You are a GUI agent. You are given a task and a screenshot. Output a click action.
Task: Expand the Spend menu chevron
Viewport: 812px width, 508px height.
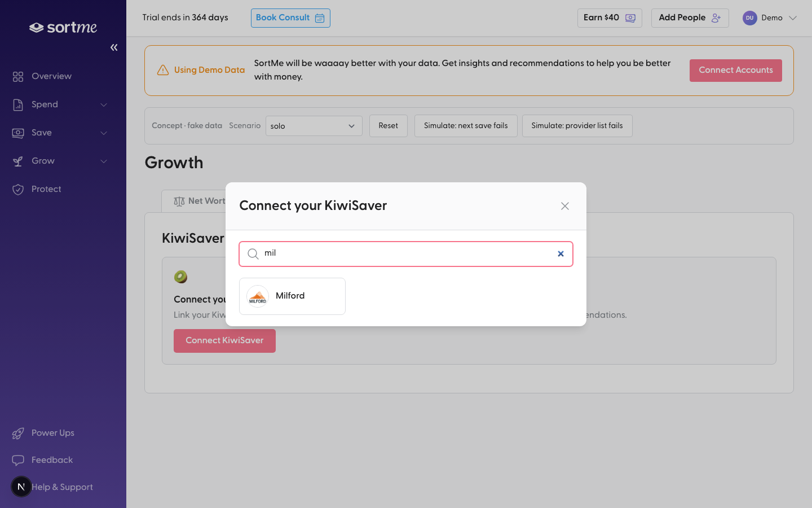[x=104, y=104]
